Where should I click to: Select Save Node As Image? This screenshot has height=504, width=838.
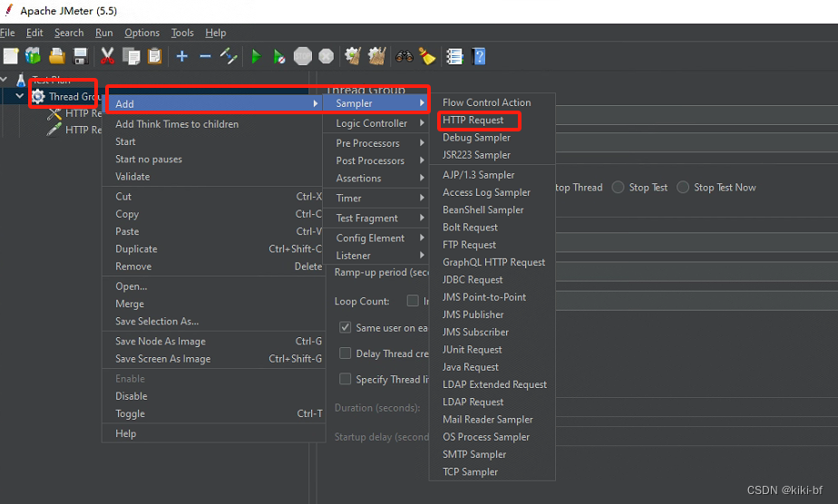pos(214,341)
